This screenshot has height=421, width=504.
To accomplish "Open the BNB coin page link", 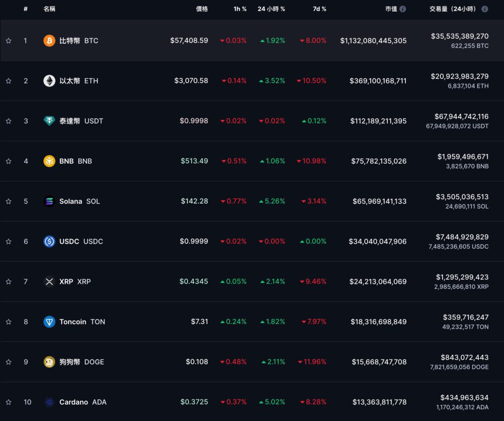I will (75, 161).
